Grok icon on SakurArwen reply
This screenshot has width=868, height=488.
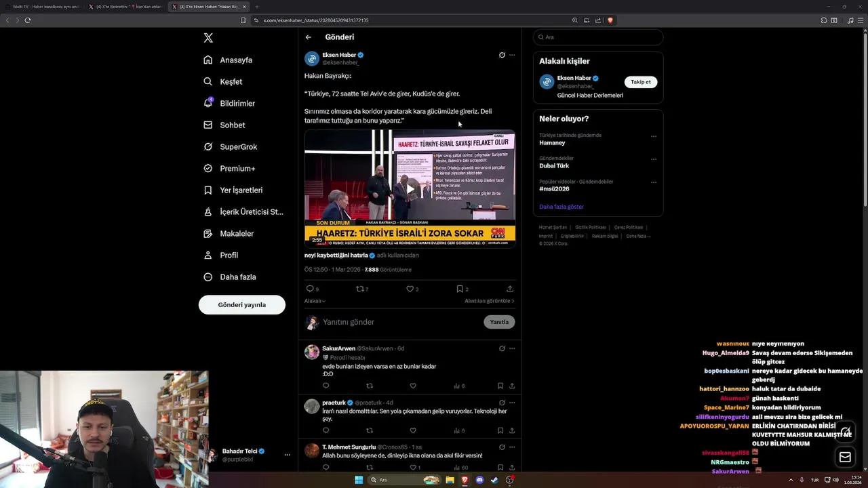click(x=502, y=348)
